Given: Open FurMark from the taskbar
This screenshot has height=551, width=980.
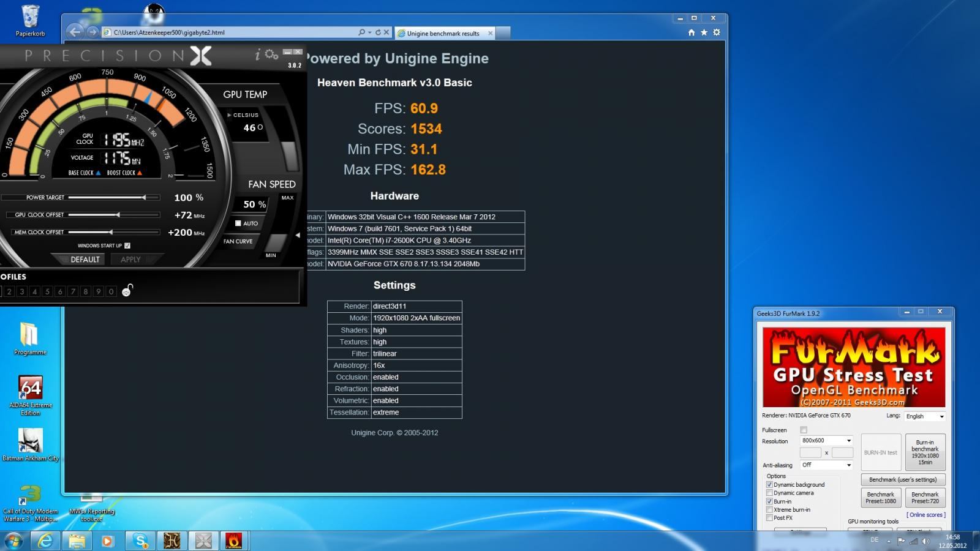Looking at the screenshot, I should pos(233,541).
